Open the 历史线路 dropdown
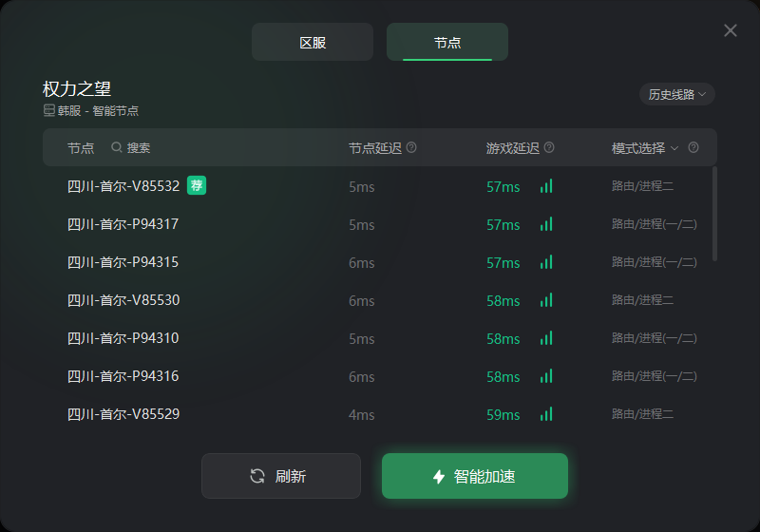 click(x=677, y=94)
